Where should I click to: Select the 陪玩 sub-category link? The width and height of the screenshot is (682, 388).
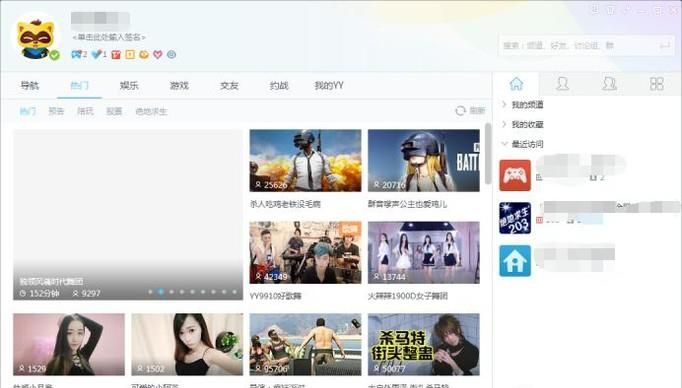(x=85, y=111)
